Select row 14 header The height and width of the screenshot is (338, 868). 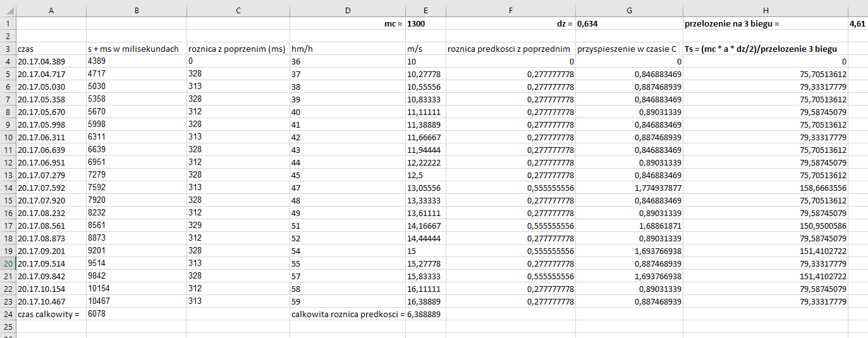[x=8, y=188]
